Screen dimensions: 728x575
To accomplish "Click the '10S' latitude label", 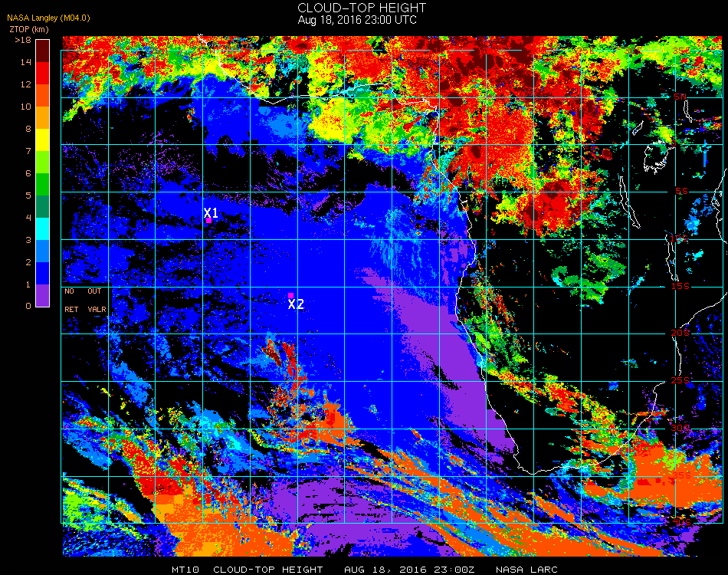I will [x=679, y=238].
